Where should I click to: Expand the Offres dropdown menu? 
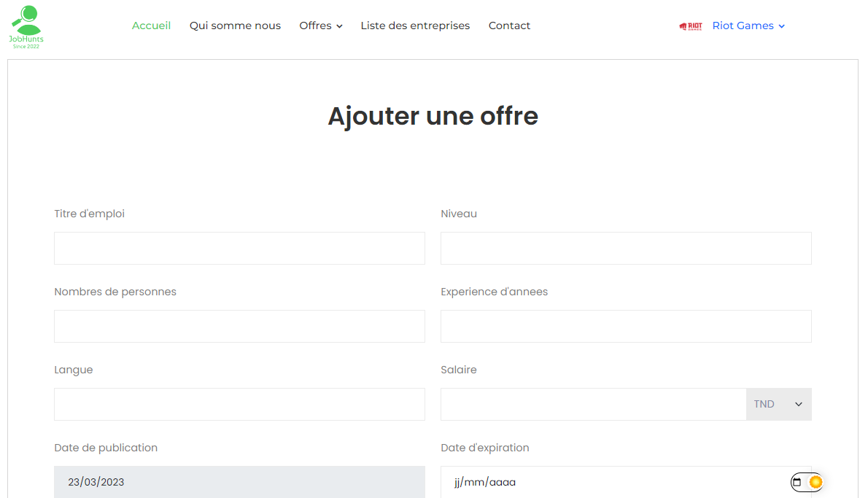(x=320, y=26)
